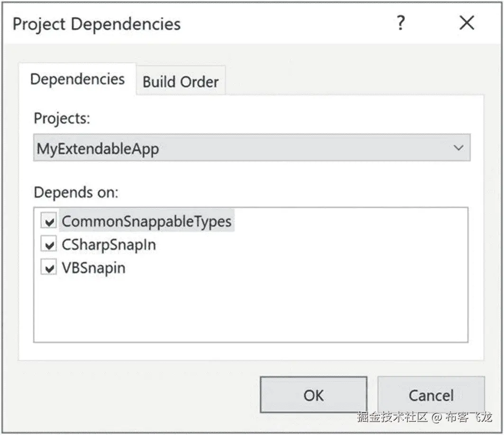Click the help question mark icon
This screenshot has height=435, width=504.
pos(401,23)
